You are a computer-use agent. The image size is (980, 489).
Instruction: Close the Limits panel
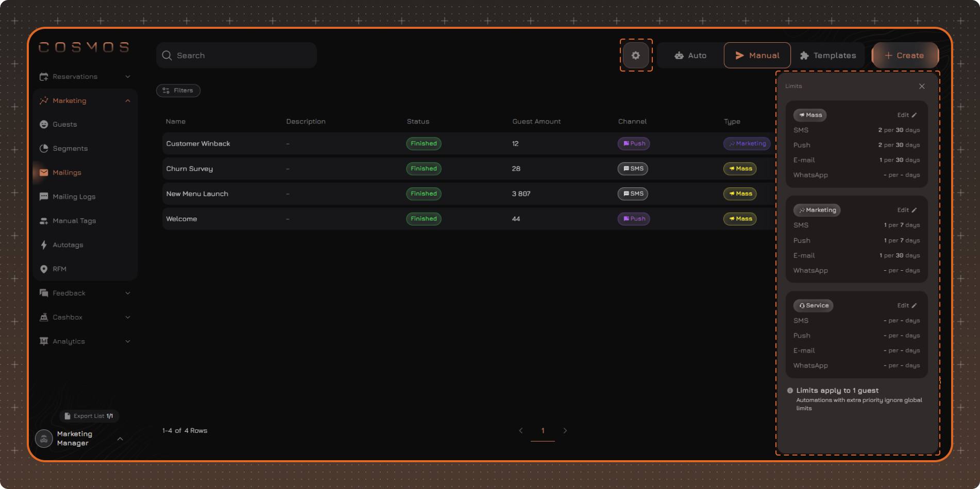[922, 86]
